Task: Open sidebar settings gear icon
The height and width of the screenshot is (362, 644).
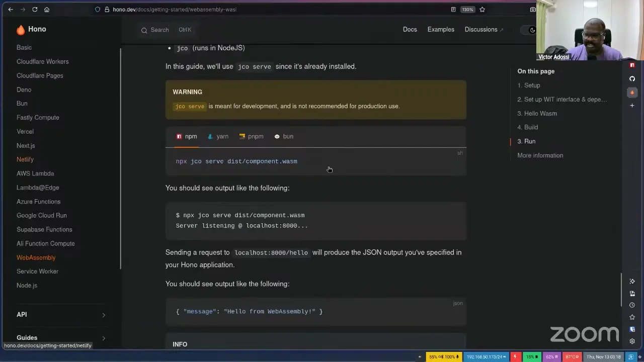Action: coord(632,341)
